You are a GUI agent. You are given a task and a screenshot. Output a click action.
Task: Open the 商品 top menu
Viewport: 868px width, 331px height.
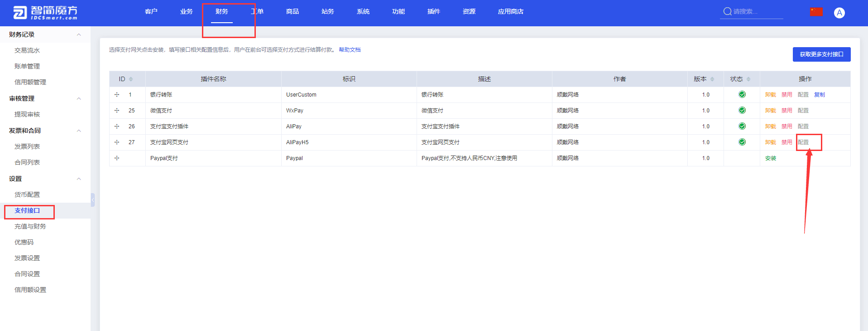coord(293,11)
